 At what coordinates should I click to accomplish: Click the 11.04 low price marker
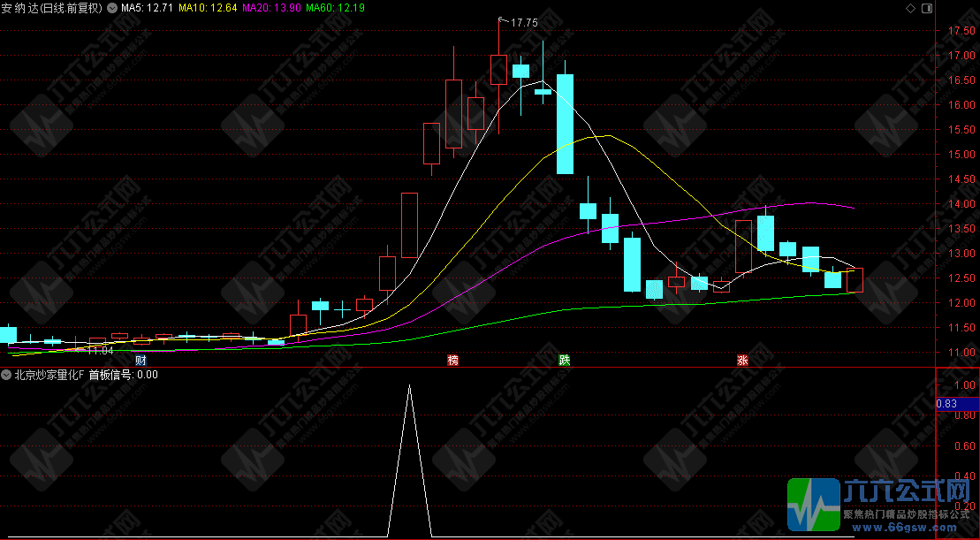[101, 350]
